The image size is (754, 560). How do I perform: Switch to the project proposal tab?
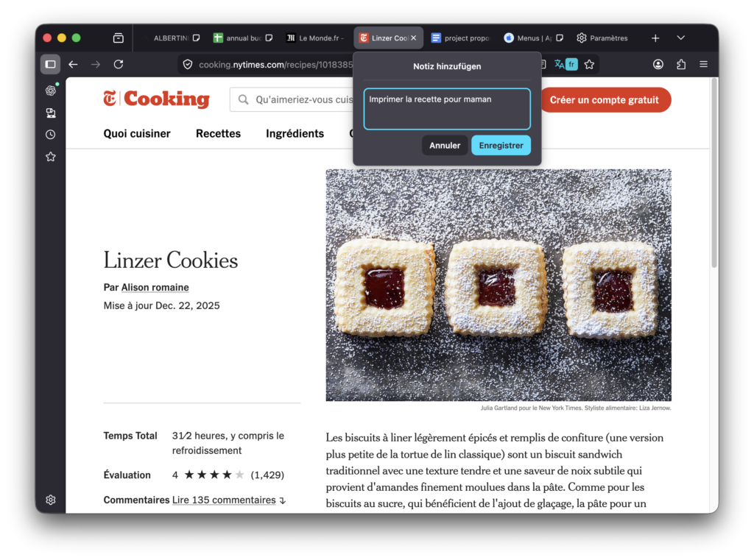(461, 38)
